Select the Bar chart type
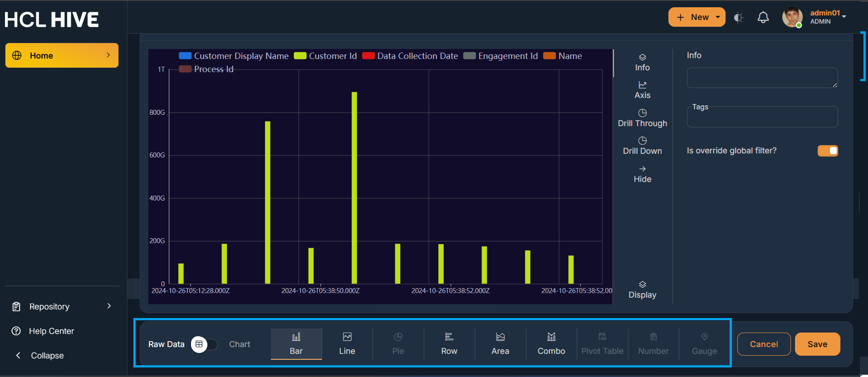The height and width of the screenshot is (377, 868). (x=296, y=344)
